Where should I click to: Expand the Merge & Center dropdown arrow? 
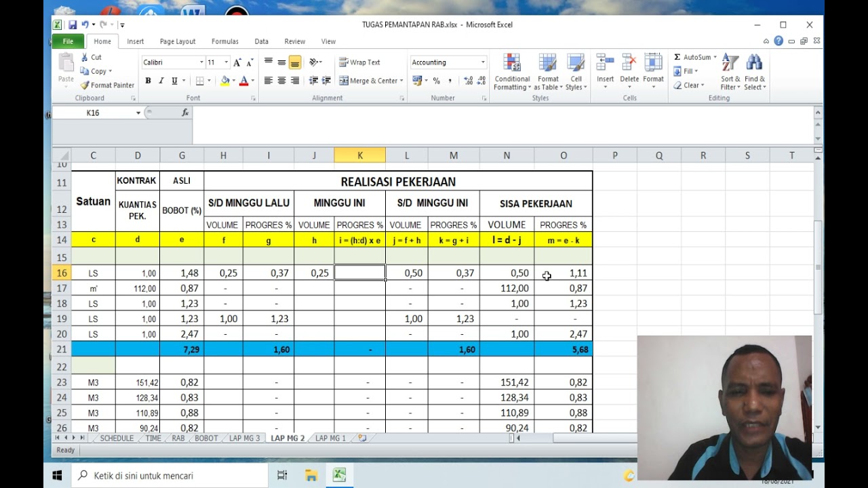pyautogui.click(x=401, y=81)
